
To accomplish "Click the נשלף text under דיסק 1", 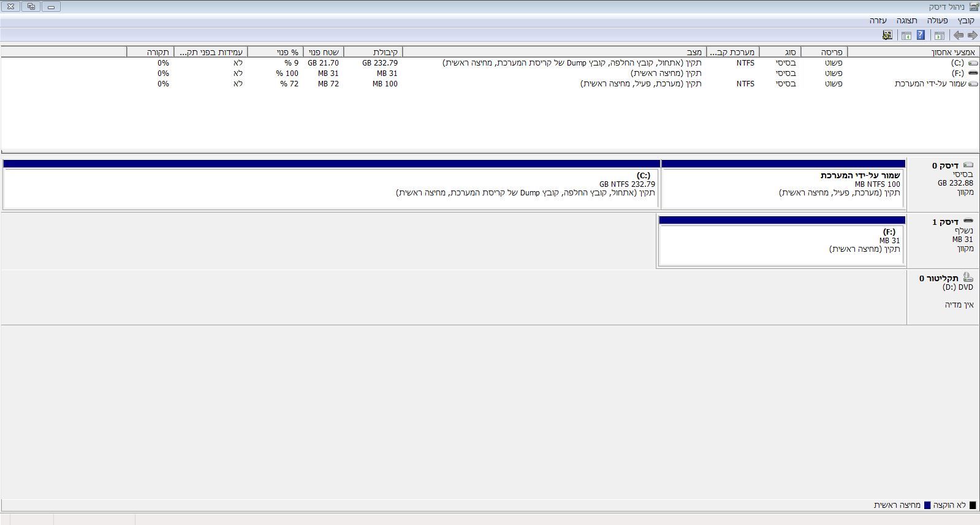I will click(x=964, y=230).
